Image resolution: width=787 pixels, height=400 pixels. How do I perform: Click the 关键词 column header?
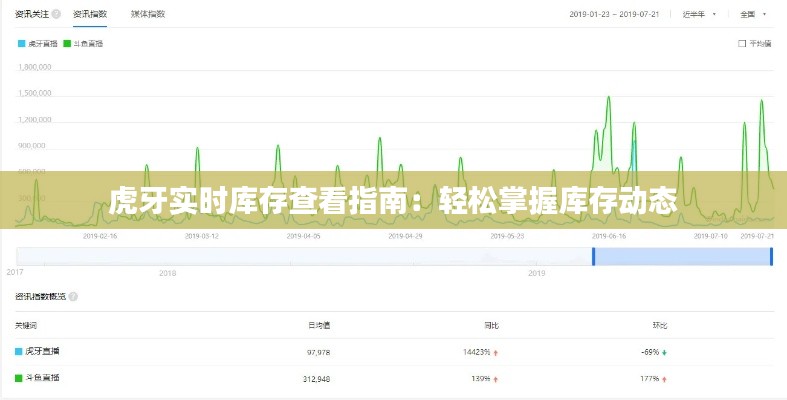point(26,326)
